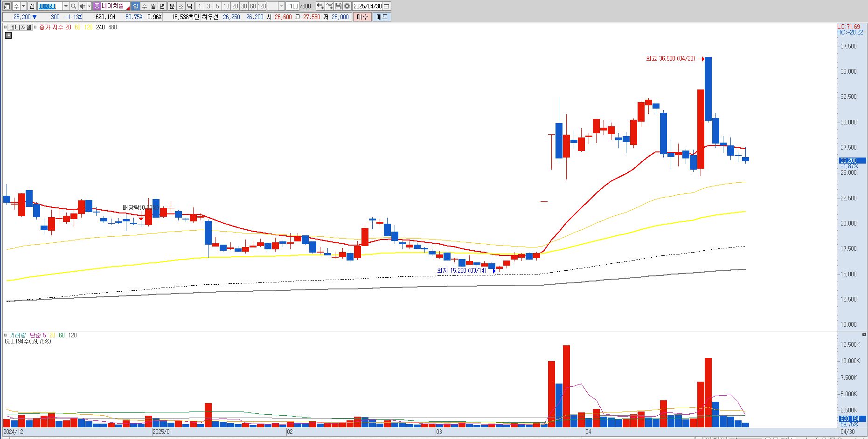Image resolution: width=868 pixels, height=439 pixels.
Task: Click the current price tag 26,200 on axis
Action: (852, 160)
